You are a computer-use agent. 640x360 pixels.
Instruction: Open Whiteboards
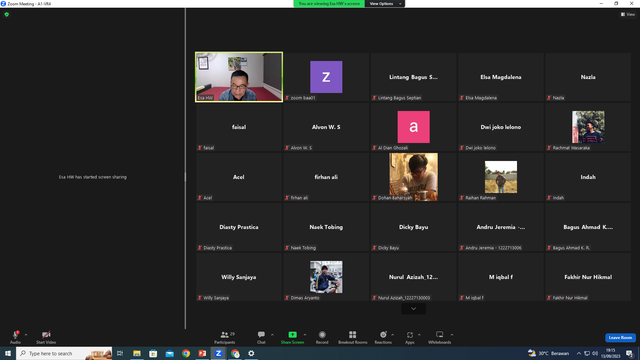(440, 337)
